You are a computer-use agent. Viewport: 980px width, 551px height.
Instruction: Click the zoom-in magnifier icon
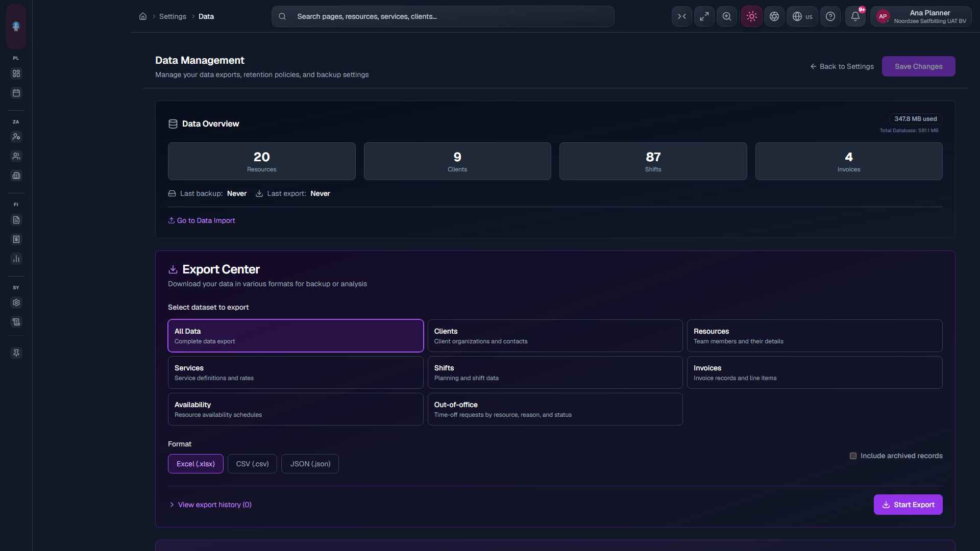pyautogui.click(x=727, y=16)
